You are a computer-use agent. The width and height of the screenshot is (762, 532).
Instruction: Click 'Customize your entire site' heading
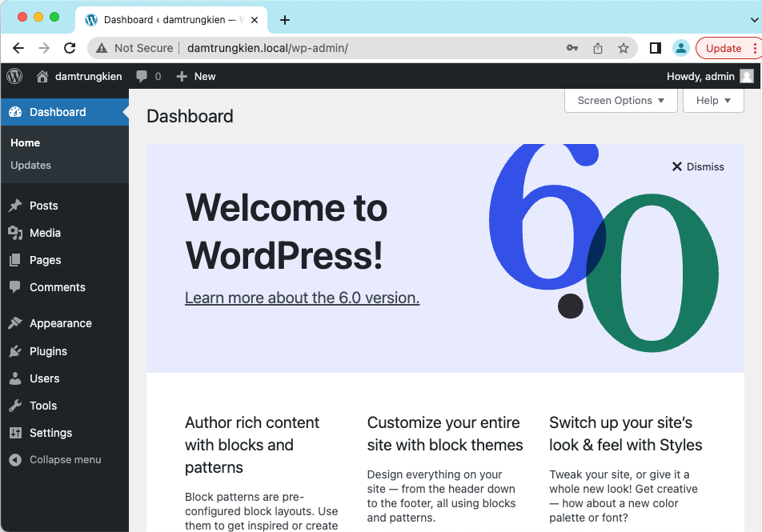coord(445,434)
